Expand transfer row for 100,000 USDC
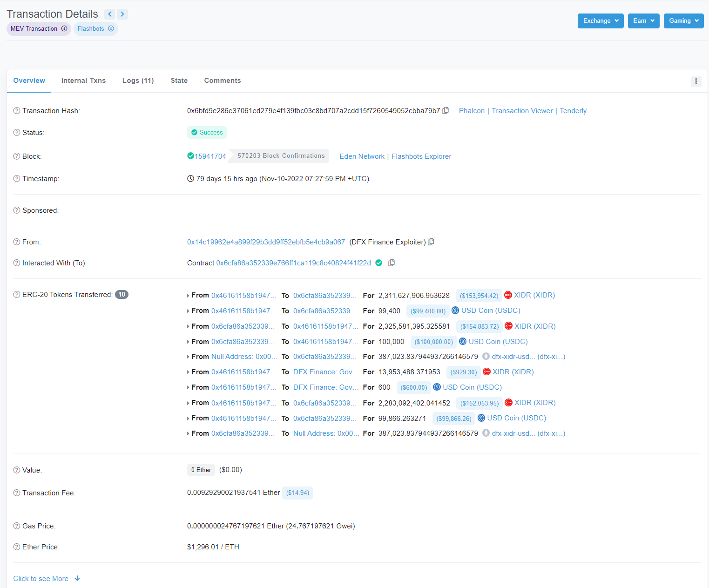The height and width of the screenshot is (588, 709). coord(188,342)
